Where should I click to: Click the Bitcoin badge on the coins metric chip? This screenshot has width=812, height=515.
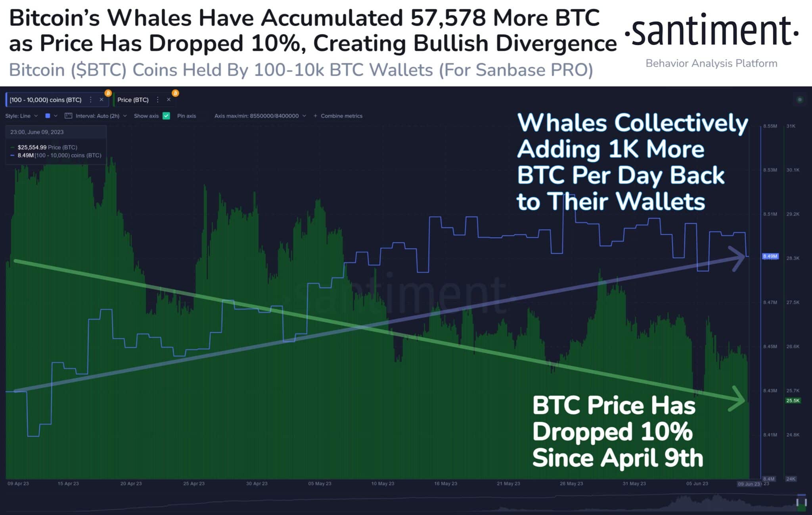[108, 93]
